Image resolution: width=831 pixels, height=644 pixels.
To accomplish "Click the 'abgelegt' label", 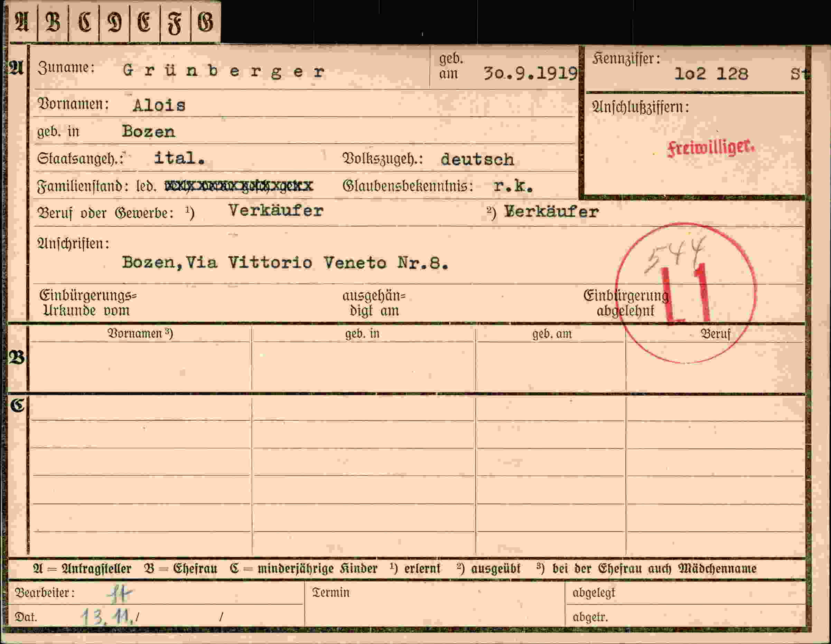I will [x=594, y=593].
